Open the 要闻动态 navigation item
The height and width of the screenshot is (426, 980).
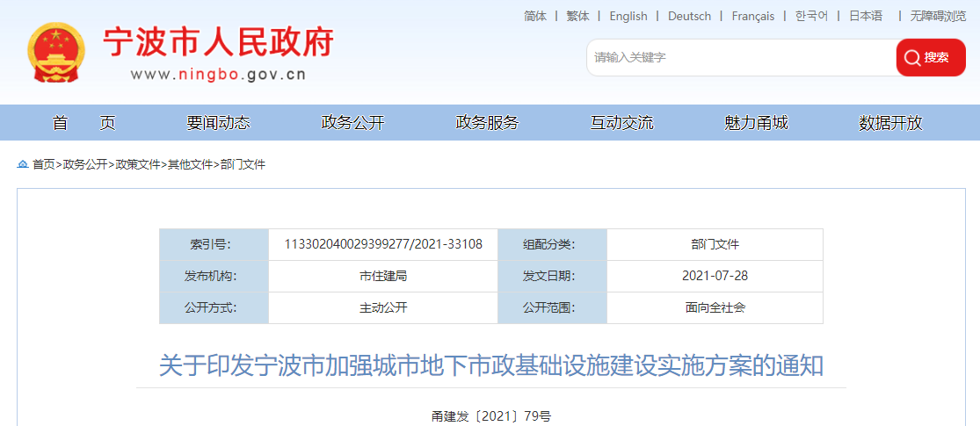pyautogui.click(x=218, y=123)
